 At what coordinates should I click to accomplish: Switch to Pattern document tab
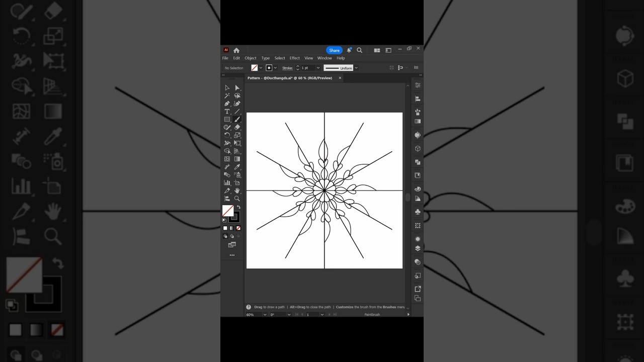pyautogui.click(x=290, y=78)
